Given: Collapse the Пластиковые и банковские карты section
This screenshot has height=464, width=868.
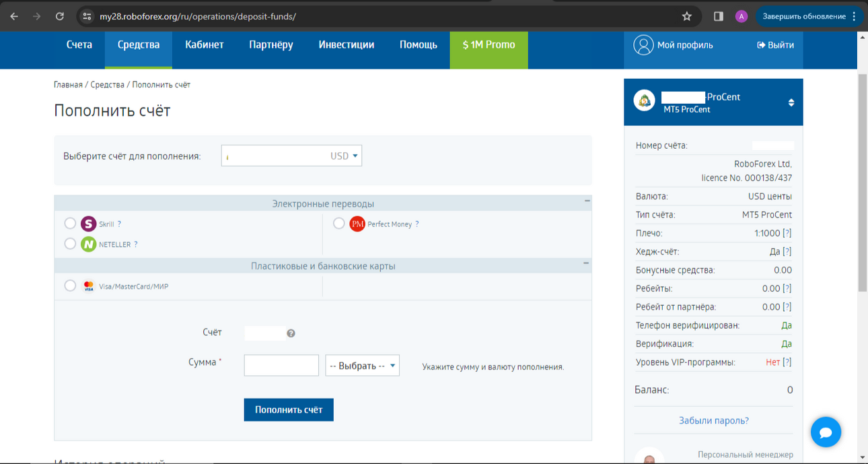Looking at the screenshot, I should (x=587, y=263).
